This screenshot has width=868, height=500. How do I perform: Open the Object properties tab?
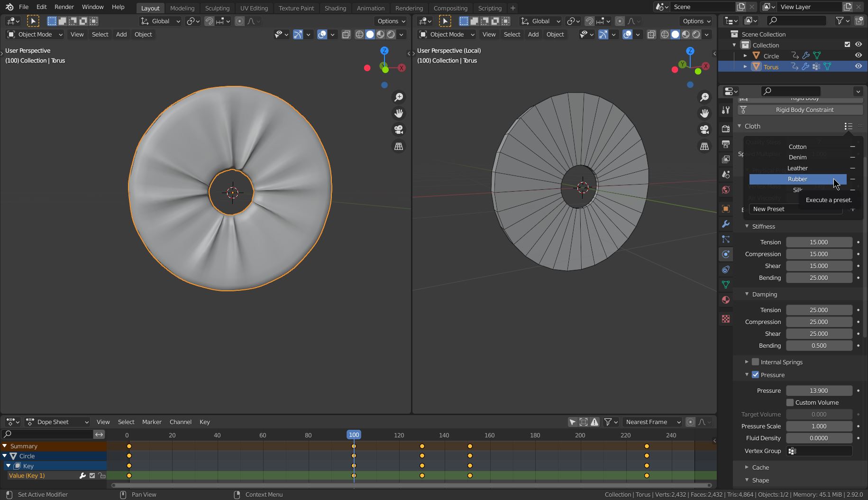click(x=725, y=209)
